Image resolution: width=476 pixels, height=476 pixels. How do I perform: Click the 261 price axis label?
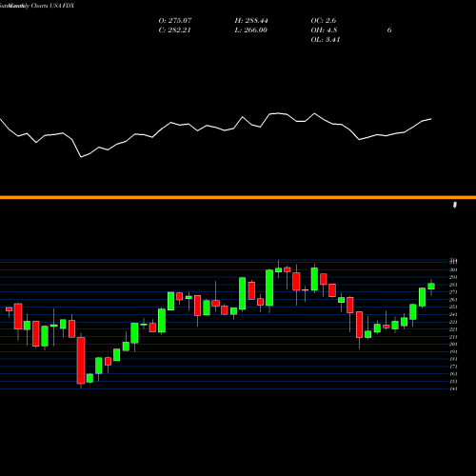tap(453, 300)
